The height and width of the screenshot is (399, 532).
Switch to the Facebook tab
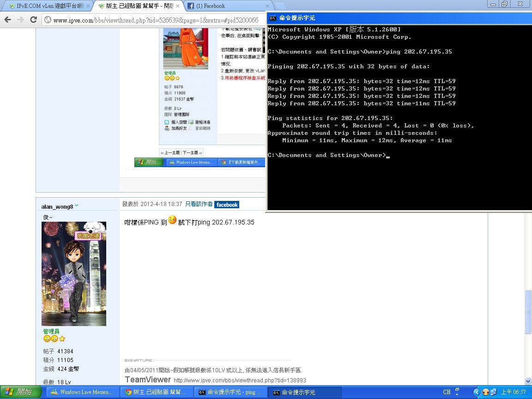click(x=210, y=6)
